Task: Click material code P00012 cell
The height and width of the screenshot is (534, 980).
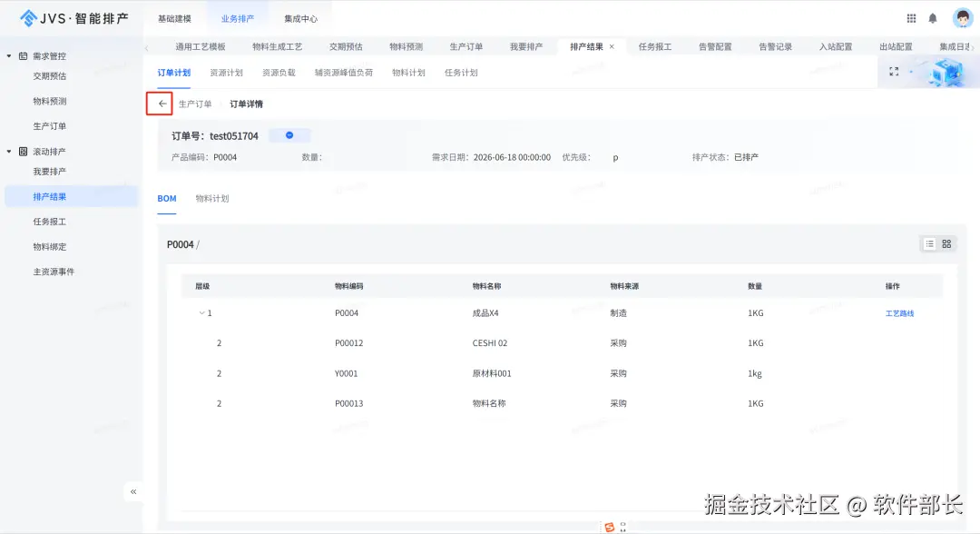Action: pos(348,342)
